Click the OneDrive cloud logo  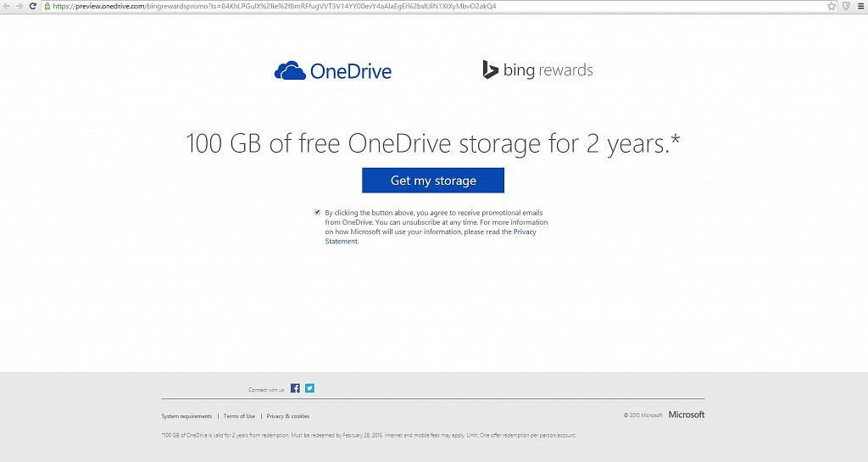point(332,71)
